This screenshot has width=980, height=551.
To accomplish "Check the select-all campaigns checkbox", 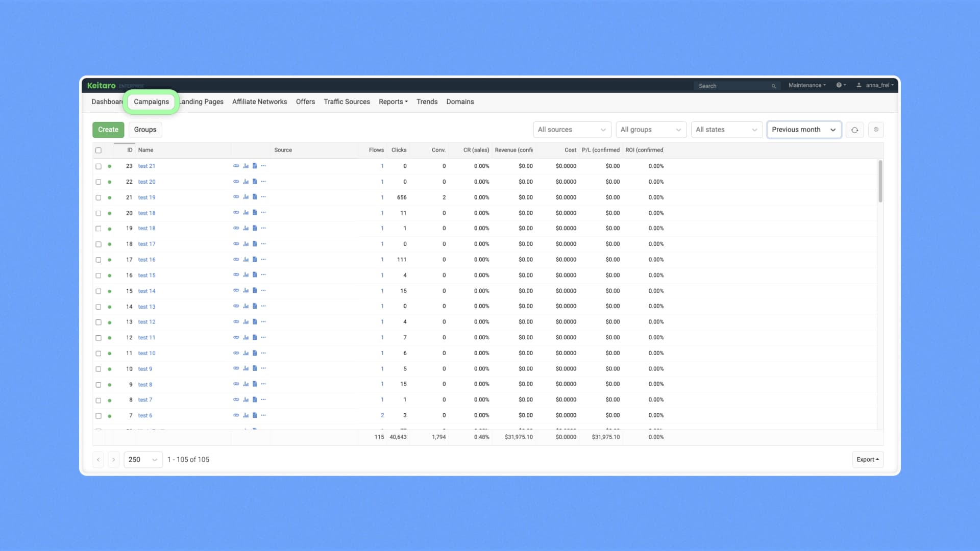I will pos(99,150).
